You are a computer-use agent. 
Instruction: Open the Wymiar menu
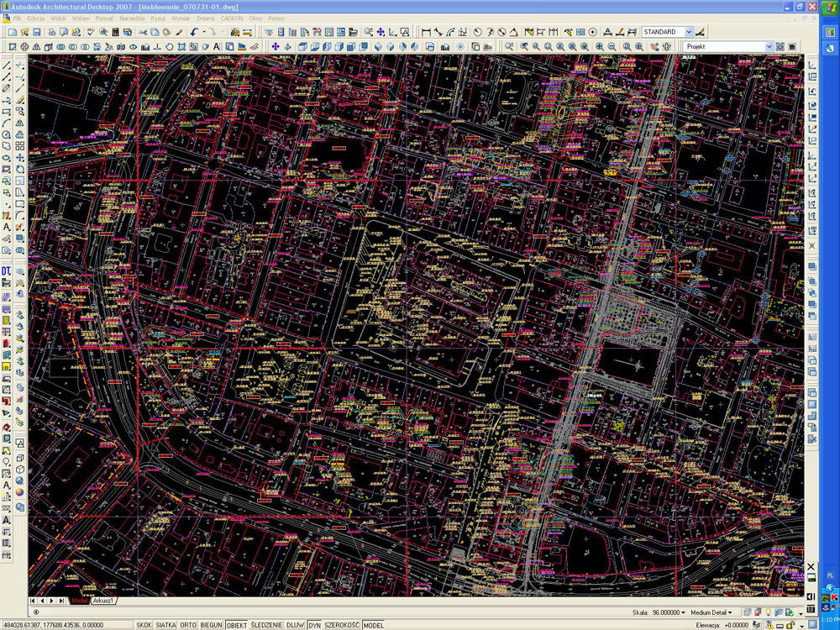[181, 18]
